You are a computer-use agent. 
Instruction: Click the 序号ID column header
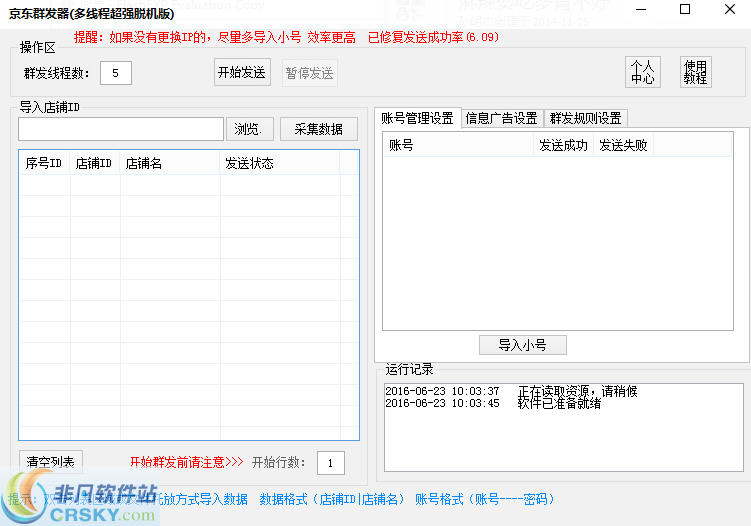pyautogui.click(x=44, y=163)
